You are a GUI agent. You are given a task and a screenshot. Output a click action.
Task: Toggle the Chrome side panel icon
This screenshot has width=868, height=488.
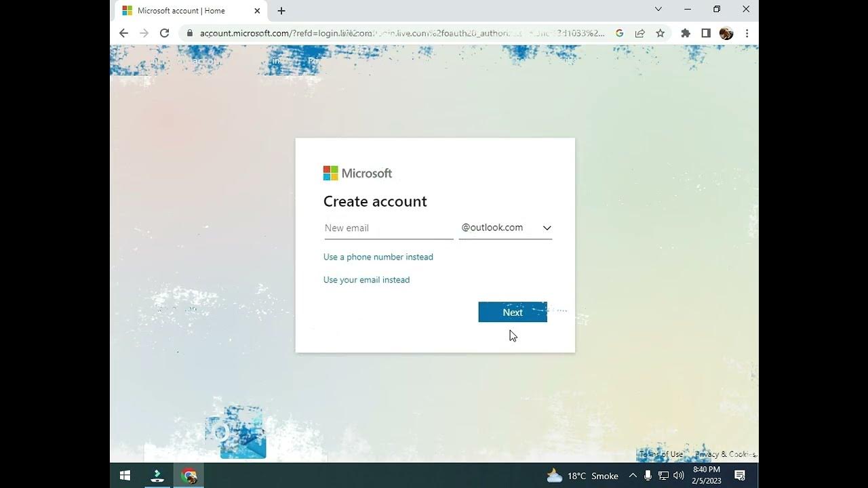pyautogui.click(x=706, y=33)
